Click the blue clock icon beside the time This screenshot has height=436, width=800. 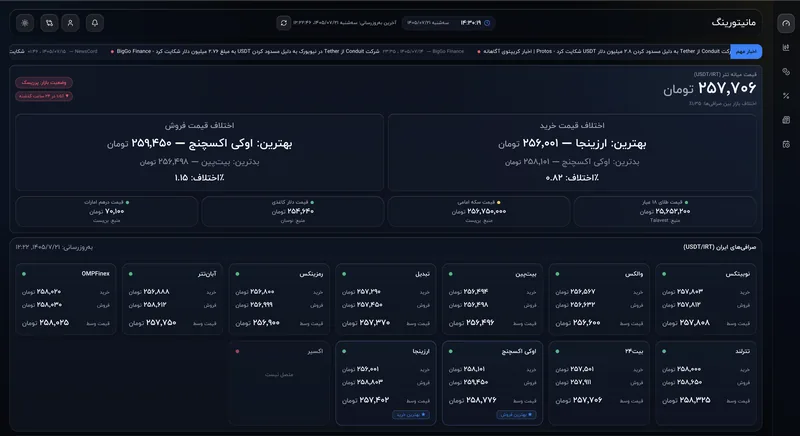[487, 23]
